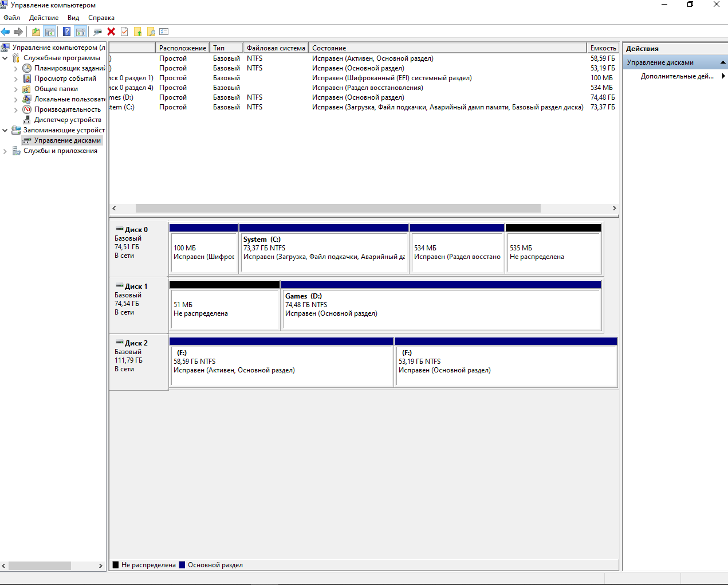Toggle the show/hide console tree icon
728x585 pixels.
[50, 32]
